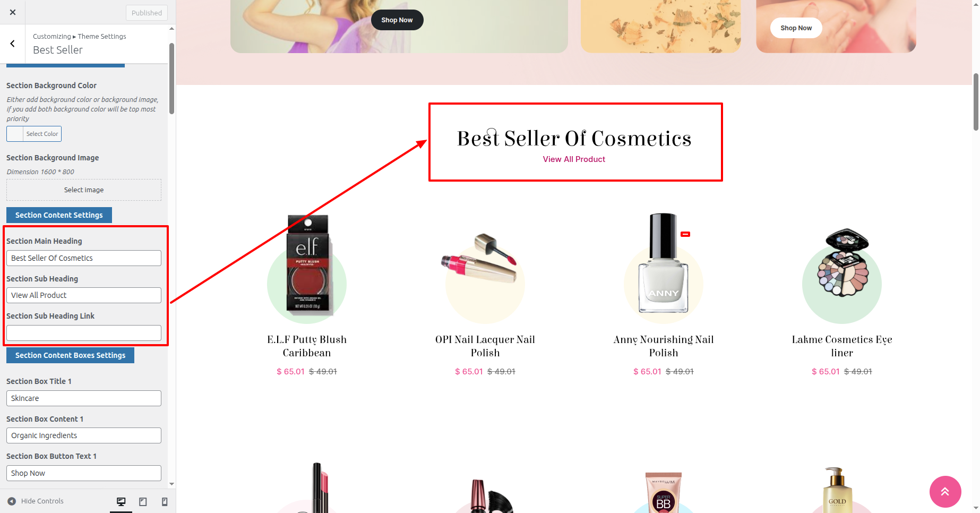
Task: Open the View All Product link
Action: [574, 159]
